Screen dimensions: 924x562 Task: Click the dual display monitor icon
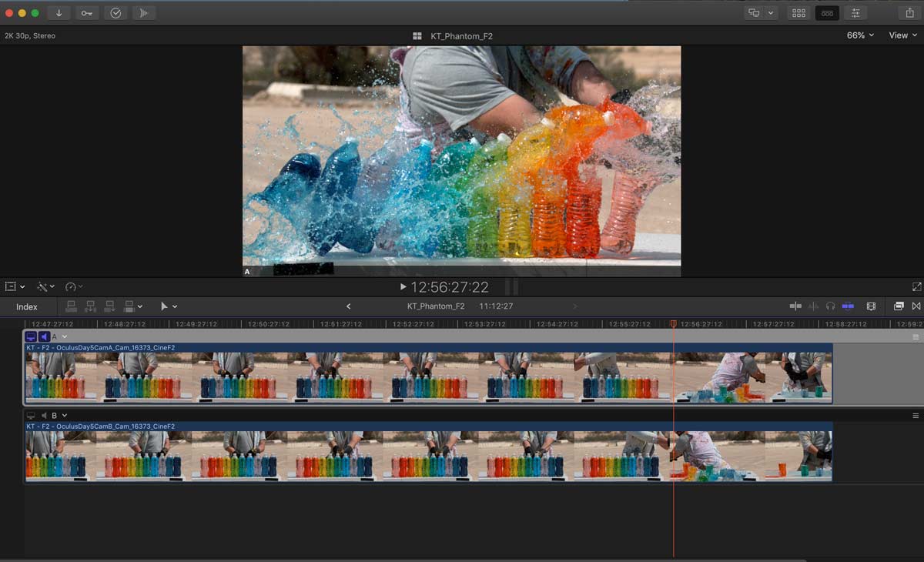(754, 13)
